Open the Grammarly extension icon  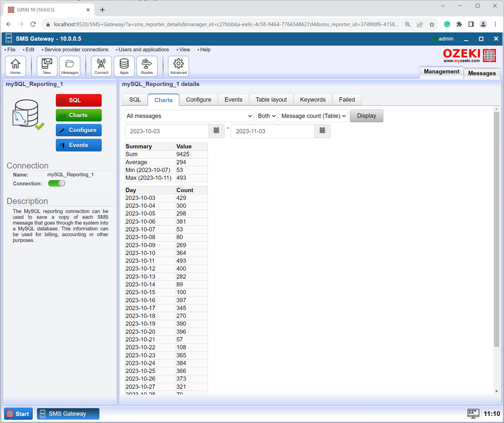[x=447, y=24]
